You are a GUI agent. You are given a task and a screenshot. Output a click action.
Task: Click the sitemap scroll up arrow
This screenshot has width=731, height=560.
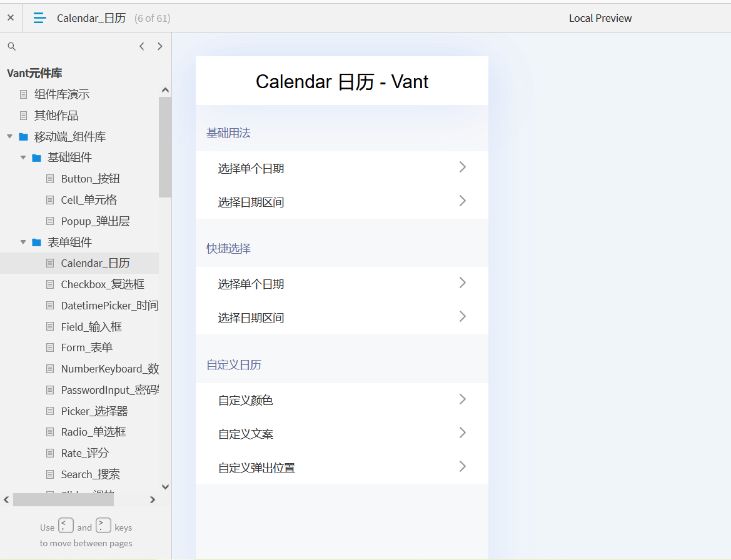click(165, 90)
